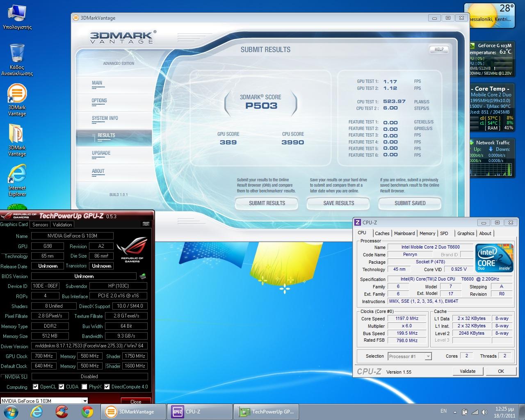This screenshot has height=420, width=525.
Task: Switch to the Graphics tab in CPU-Z
Action: click(466, 233)
